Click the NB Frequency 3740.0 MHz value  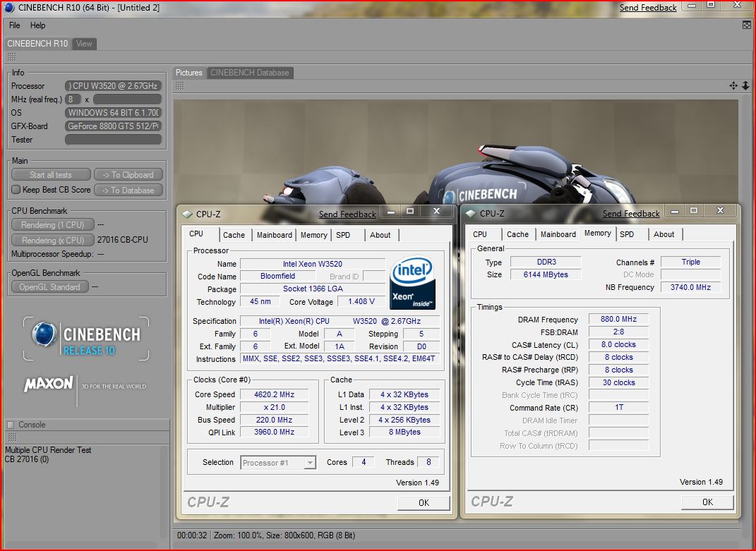pos(690,287)
